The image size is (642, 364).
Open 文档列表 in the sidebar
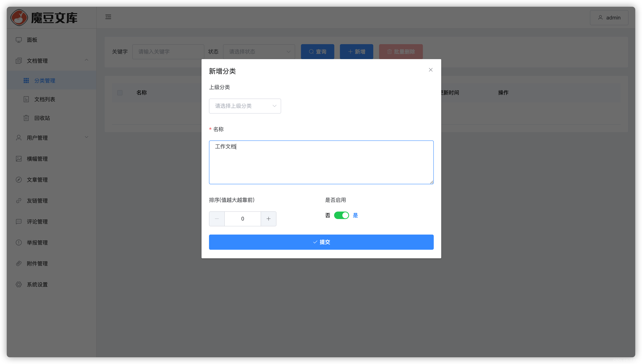pos(45,99)
